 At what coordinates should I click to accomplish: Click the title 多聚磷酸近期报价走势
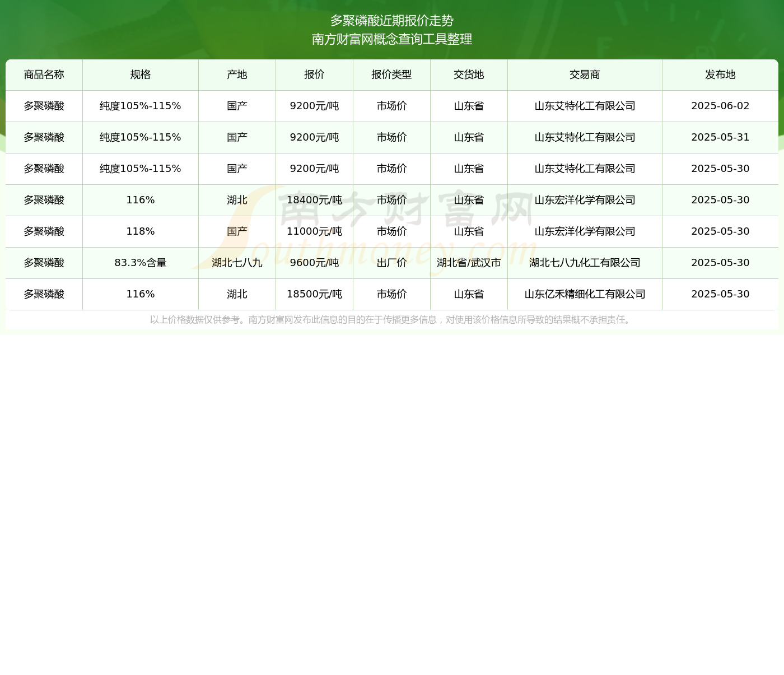pos(392,21)
